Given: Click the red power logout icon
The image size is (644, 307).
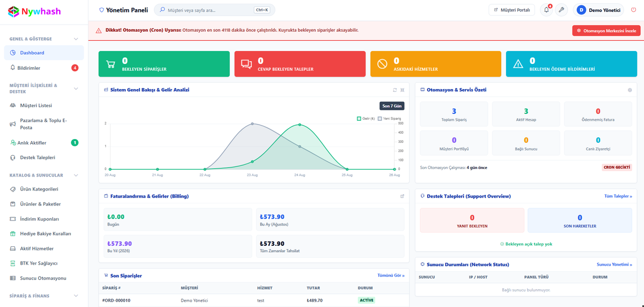Looking at the screenshot, I should point(634,10).
